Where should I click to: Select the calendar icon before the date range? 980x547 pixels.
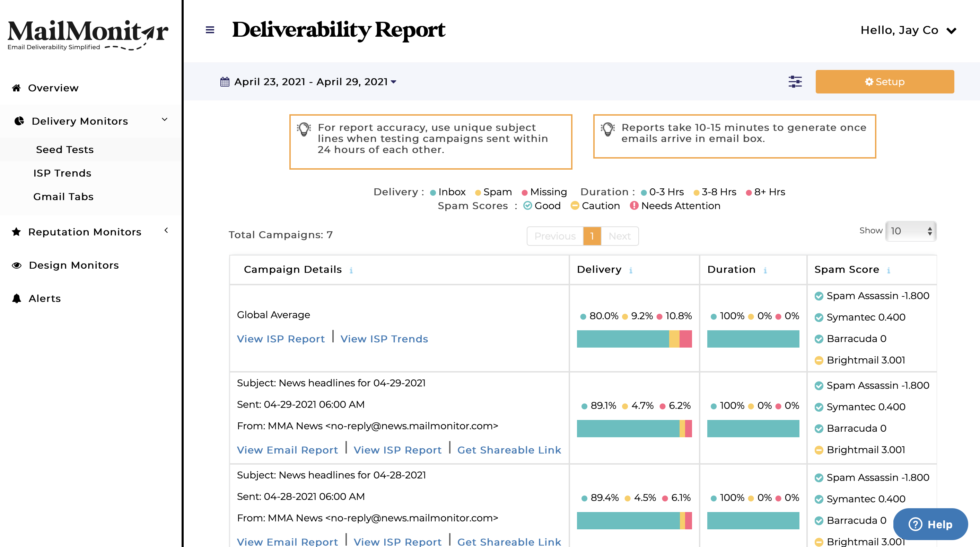click(x=225, y=81)
